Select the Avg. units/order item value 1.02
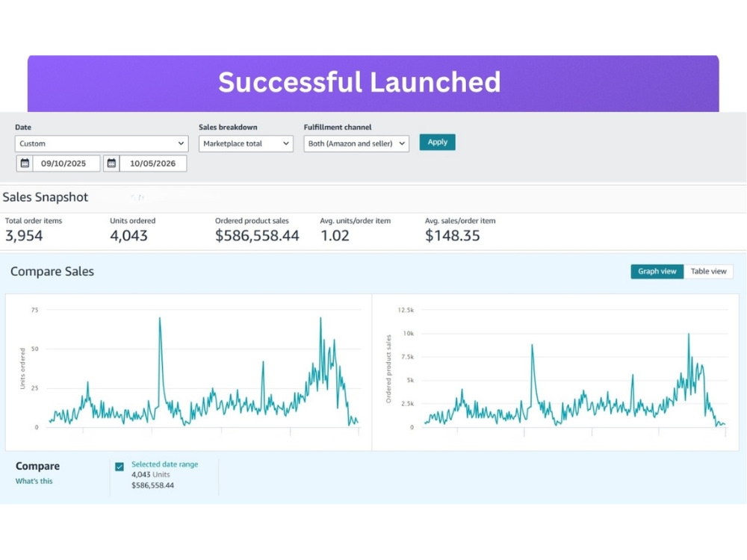Screen dimensions: 747x560 (335, 236)
